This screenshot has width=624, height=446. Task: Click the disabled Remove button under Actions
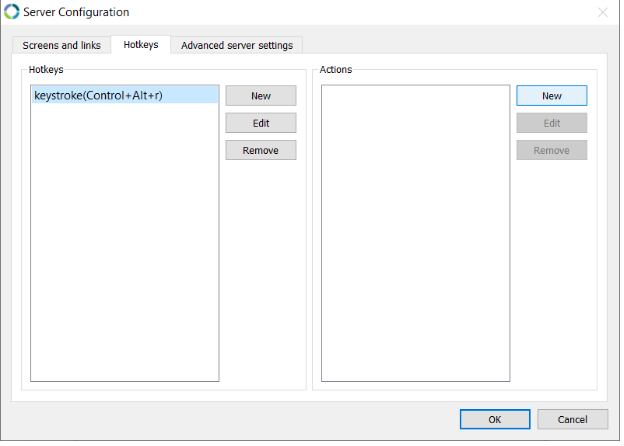(x=552, y=150)
